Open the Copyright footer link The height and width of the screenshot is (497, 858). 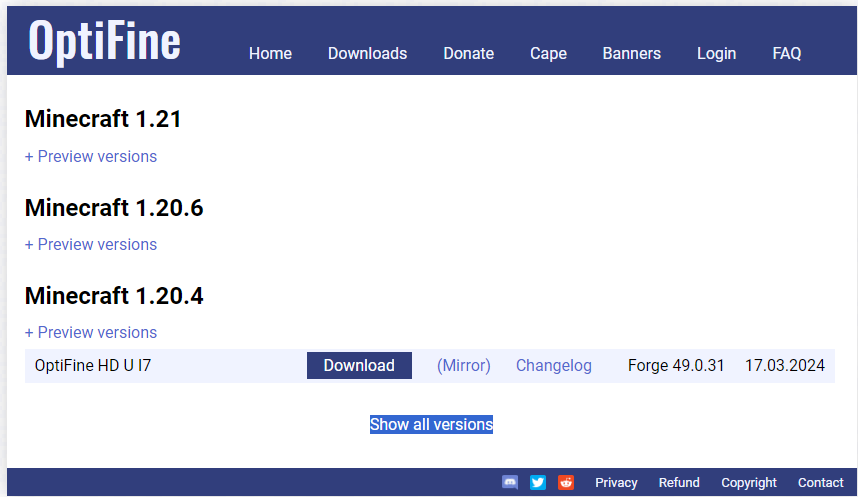coord(749,483)
